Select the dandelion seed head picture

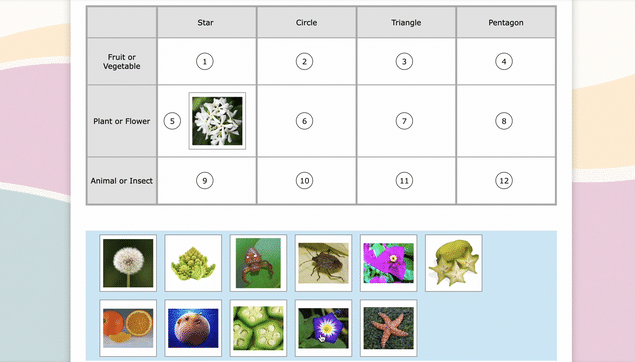click(128, 263)
